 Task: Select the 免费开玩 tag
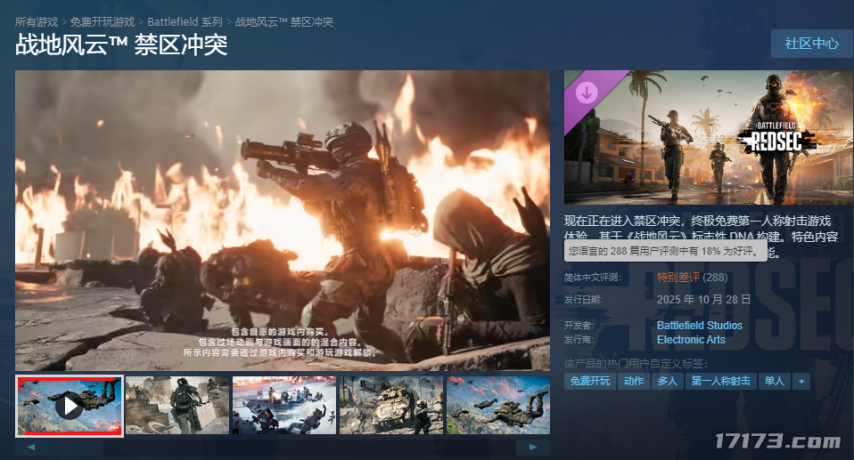590,381
